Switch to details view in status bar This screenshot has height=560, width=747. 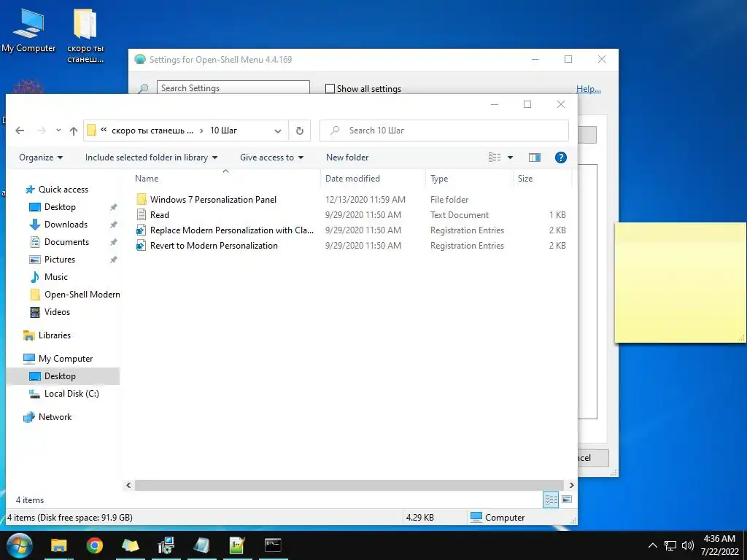coord(551,499)
